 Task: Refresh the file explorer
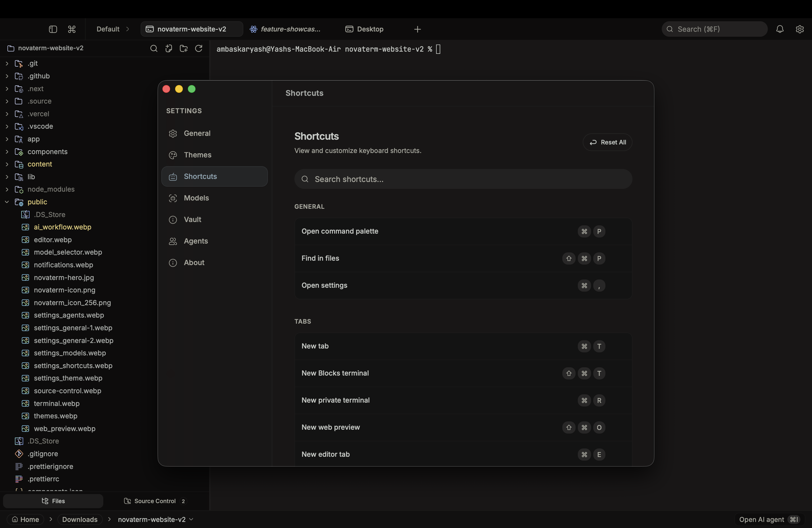coord(199,48)
